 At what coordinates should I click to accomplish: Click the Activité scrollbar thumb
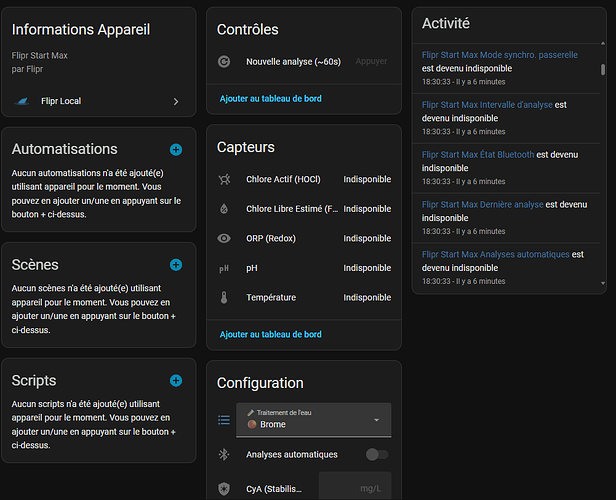[603, 70]
